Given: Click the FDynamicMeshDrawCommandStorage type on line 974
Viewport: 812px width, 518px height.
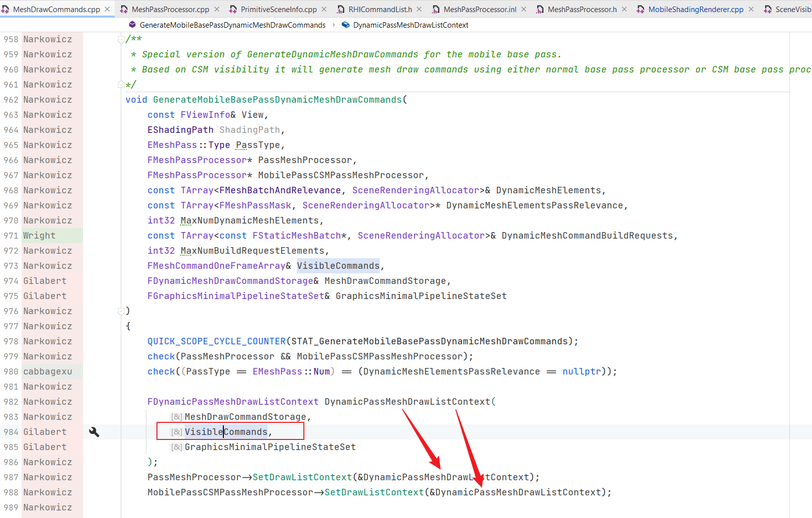Looking at the screenshot, I should pyautogui.click(x=230, y=281).
